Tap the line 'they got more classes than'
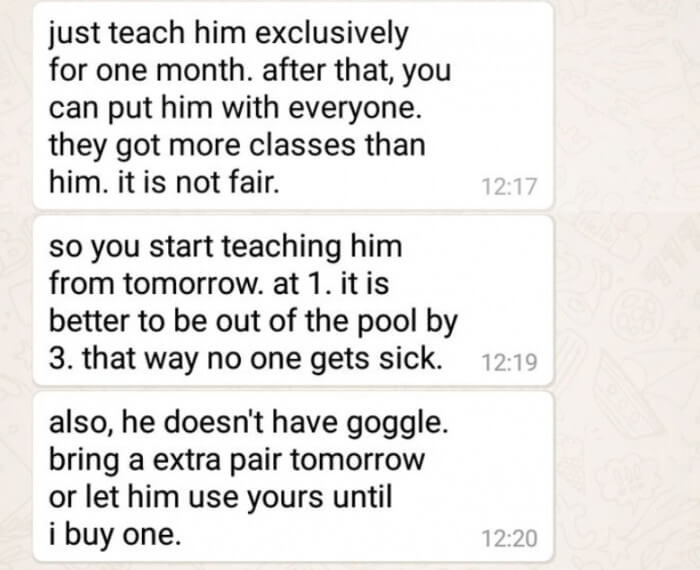700x570 pixels. coord(237,146)
